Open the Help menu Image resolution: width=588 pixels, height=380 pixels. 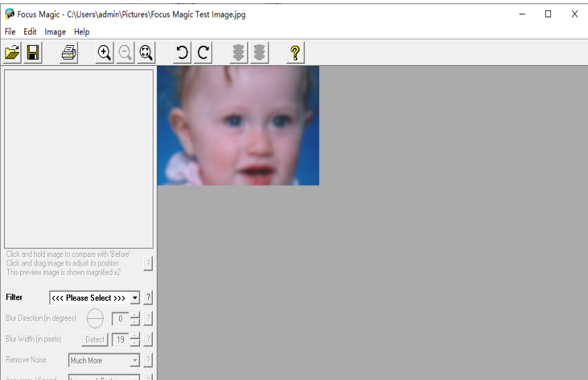[x=82, y=32]
